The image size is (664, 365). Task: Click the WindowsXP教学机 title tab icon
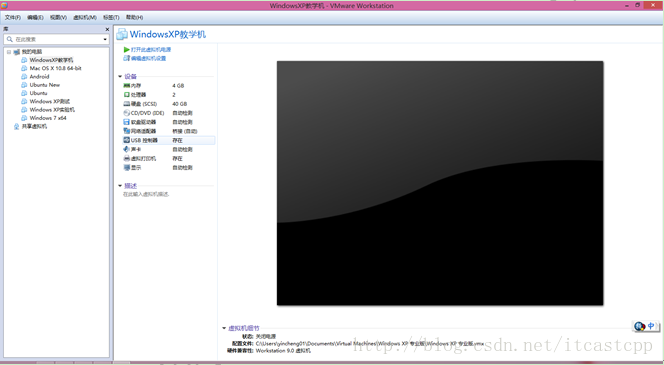pos(122,34)
